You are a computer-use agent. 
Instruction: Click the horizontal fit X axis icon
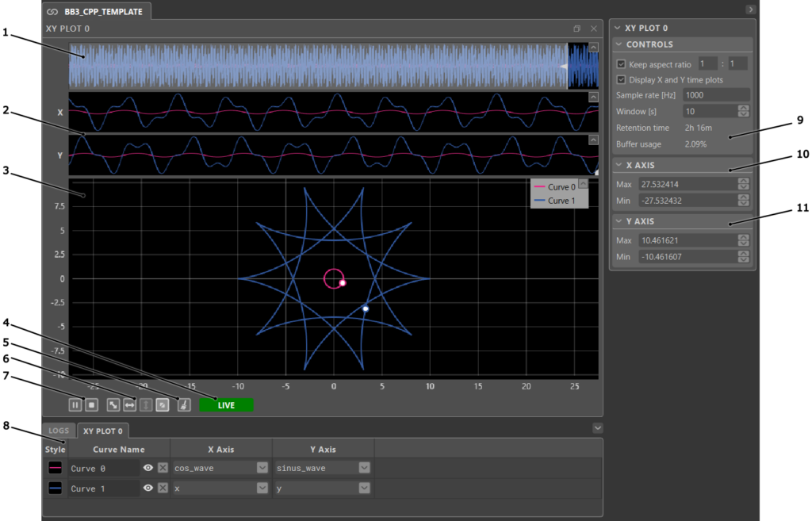[x=129, y=405]
